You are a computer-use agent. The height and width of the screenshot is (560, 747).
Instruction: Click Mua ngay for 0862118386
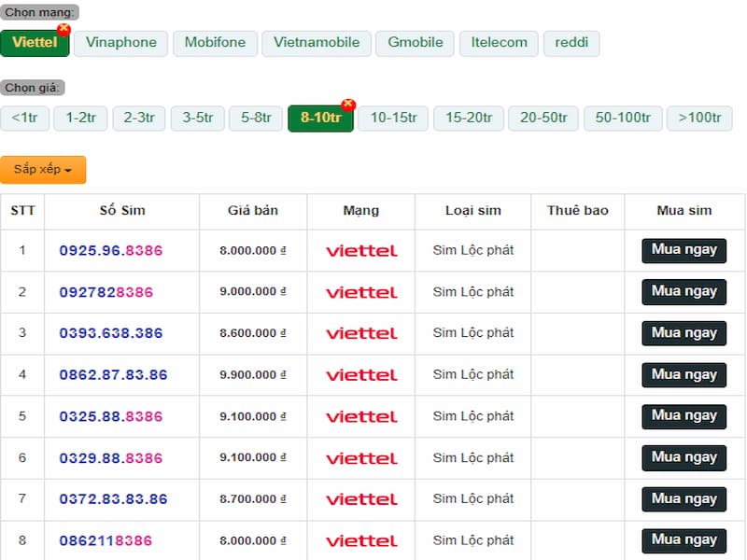tap(684, 541)
